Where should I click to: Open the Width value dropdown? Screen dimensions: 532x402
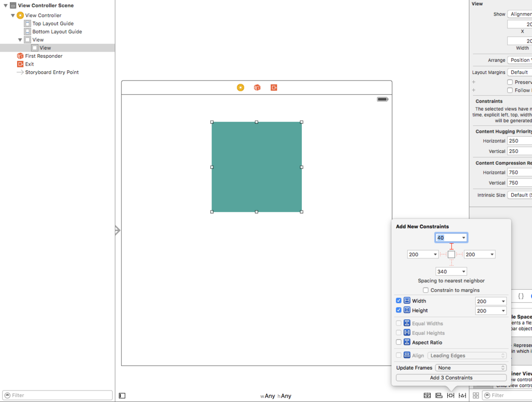[x=503, y=301]
